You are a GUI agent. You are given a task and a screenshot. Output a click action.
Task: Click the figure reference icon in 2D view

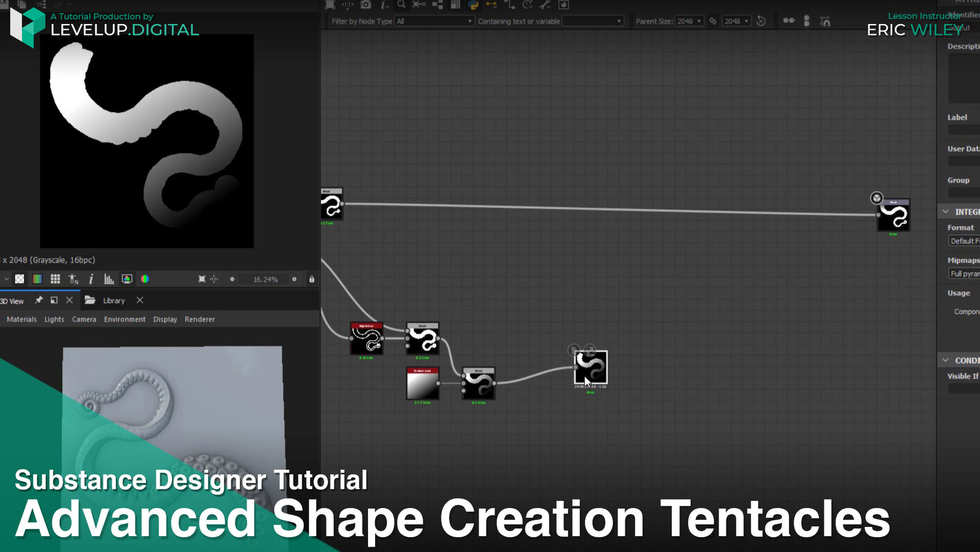point(73,279)
